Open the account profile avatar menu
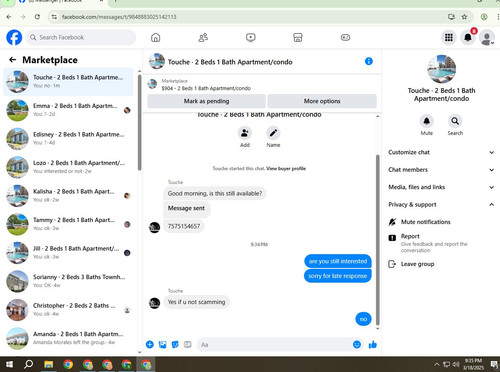This screenshot has width=500, height=372. pos(487,38)
